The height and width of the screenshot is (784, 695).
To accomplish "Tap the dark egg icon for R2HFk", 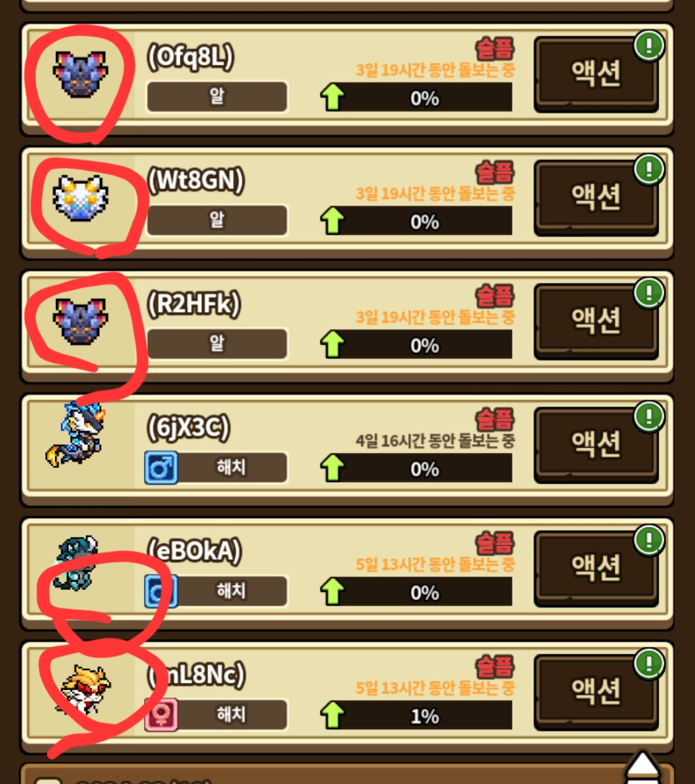I will [80, 322].
